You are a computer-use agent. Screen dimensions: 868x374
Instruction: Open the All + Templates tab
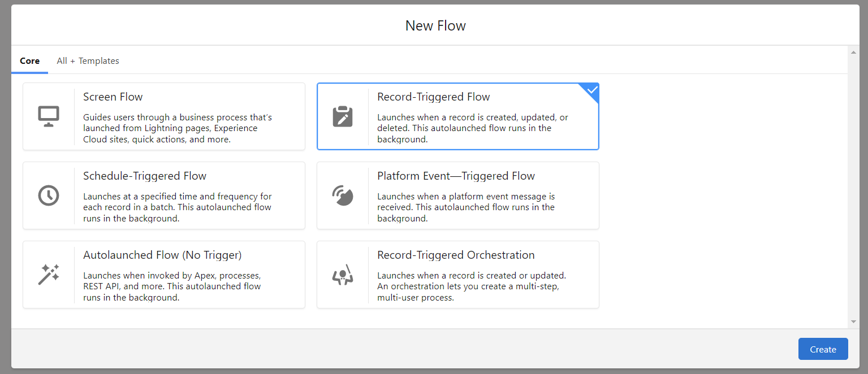[88, 61]
